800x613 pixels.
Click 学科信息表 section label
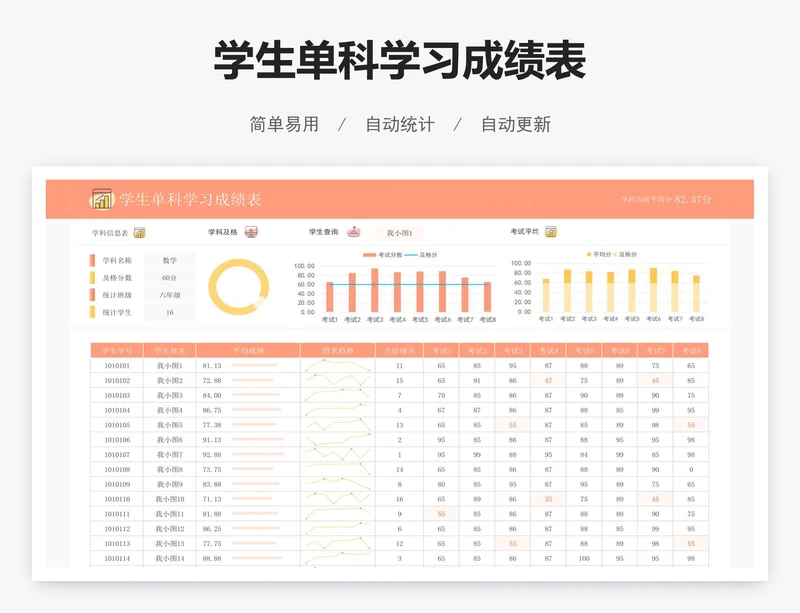pos(110,233)
